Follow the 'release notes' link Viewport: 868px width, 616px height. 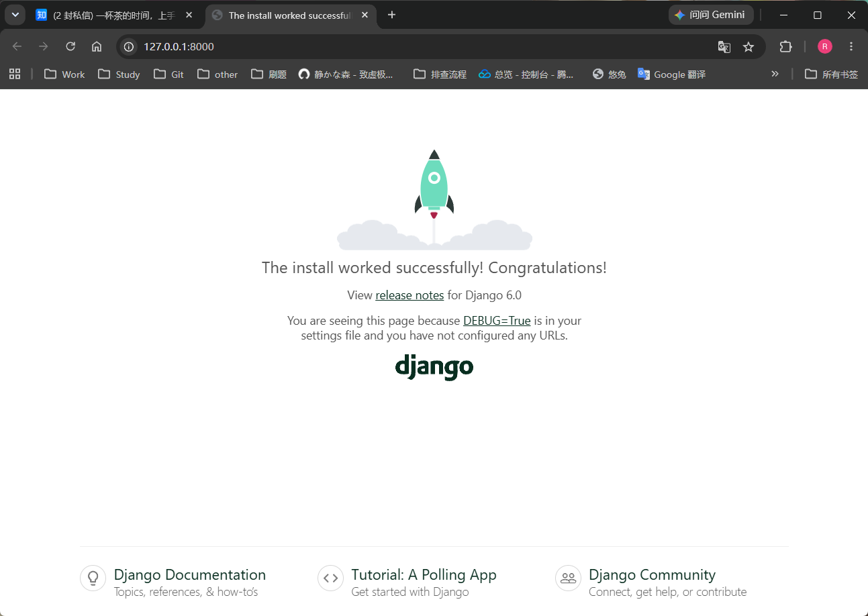tap(409, 295)
